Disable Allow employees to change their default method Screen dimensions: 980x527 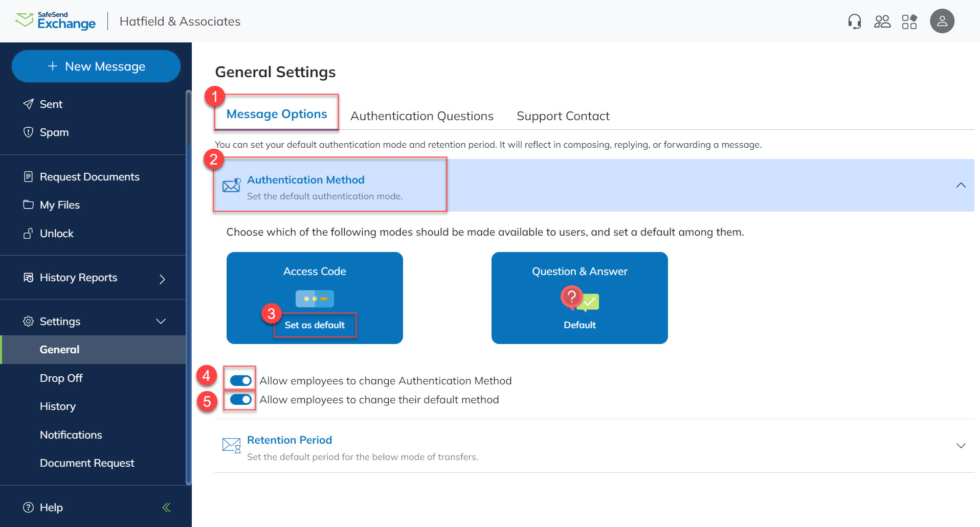(x=240, y=399)
